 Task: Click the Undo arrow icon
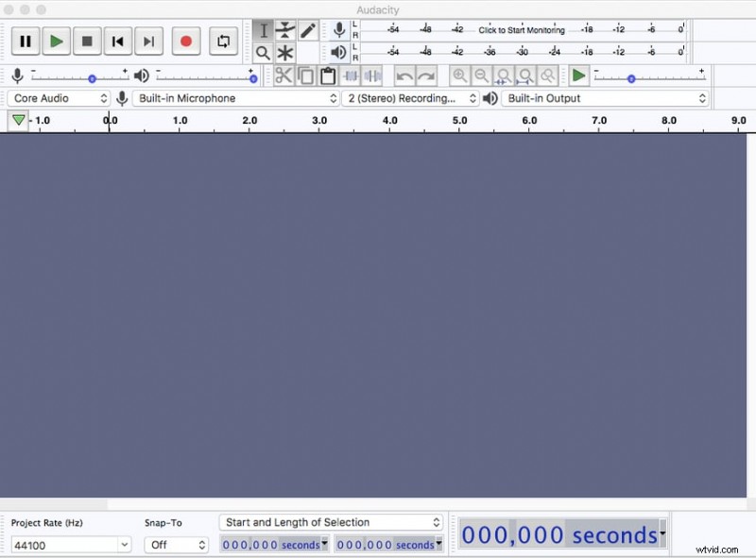[404, 76]
